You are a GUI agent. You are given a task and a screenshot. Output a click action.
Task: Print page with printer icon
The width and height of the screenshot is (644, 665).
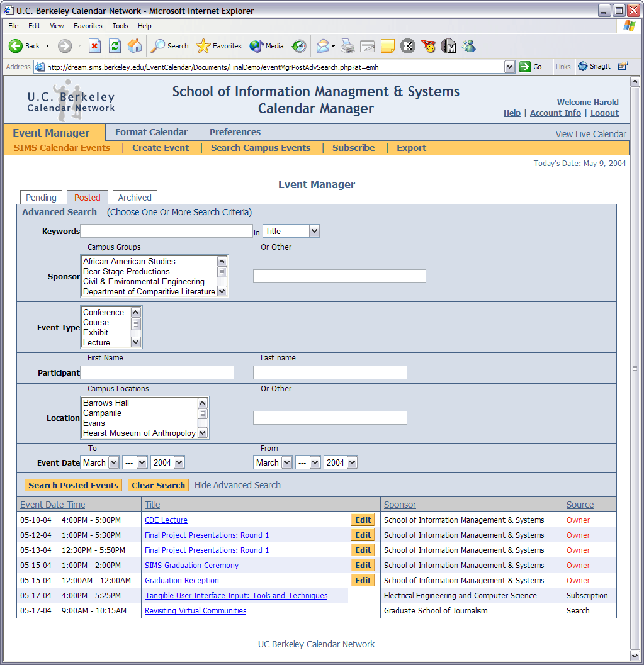click(x=347, y=46)
